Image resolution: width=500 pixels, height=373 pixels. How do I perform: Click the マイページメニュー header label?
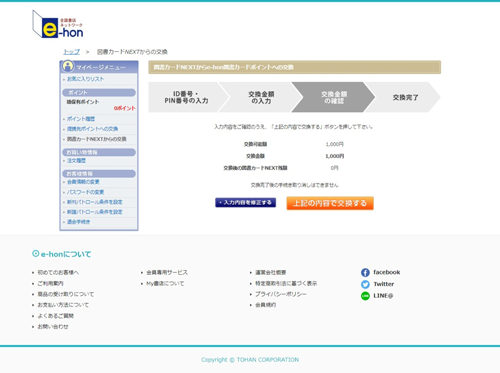pos(101,68)
